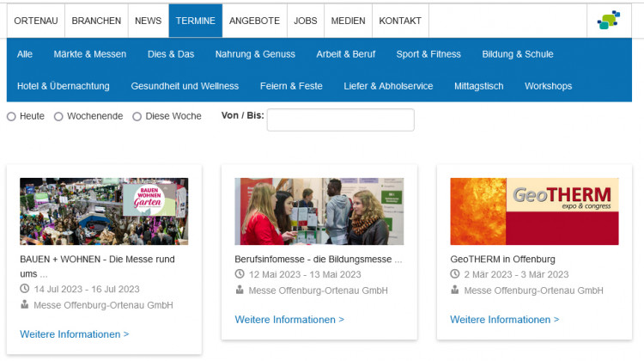The image size is (644, 361).
Task: Open the TERMINE menu tab
Action: [195, 21]
